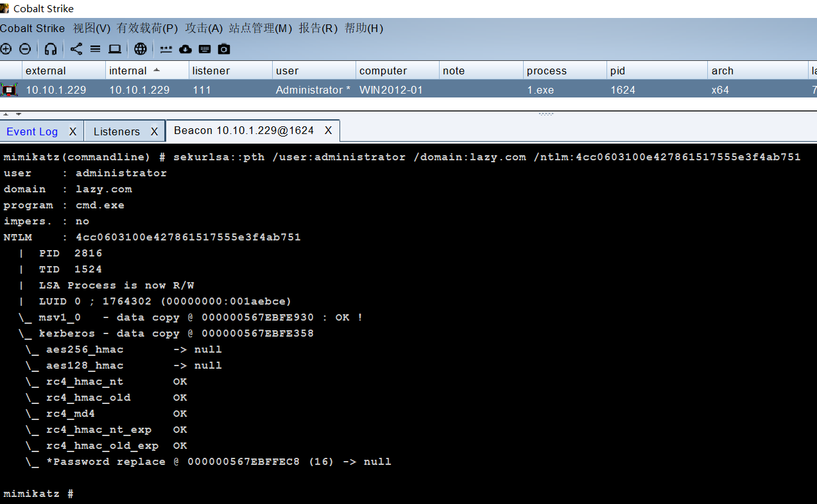Viewport: 817px width, 504px height.
Task: Open the Cobalt Strike menu
Action: pos(33,28)
